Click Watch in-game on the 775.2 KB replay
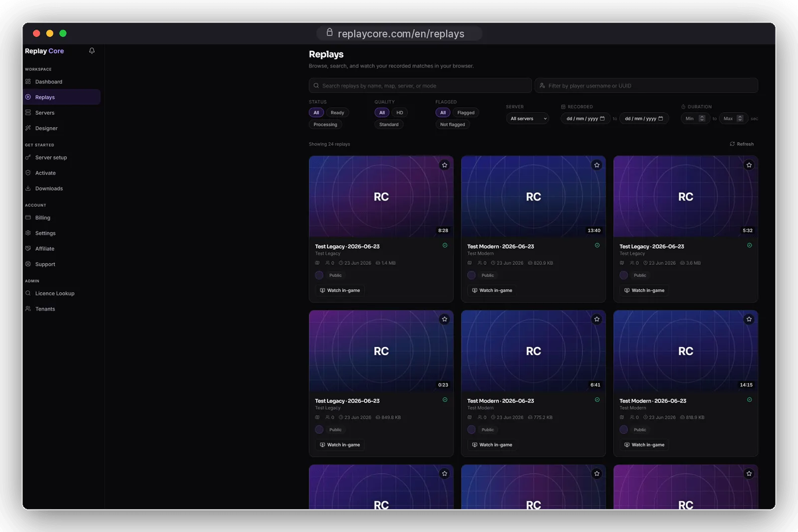The height and width of the screenshot is (532, 798). coord(492,445)
